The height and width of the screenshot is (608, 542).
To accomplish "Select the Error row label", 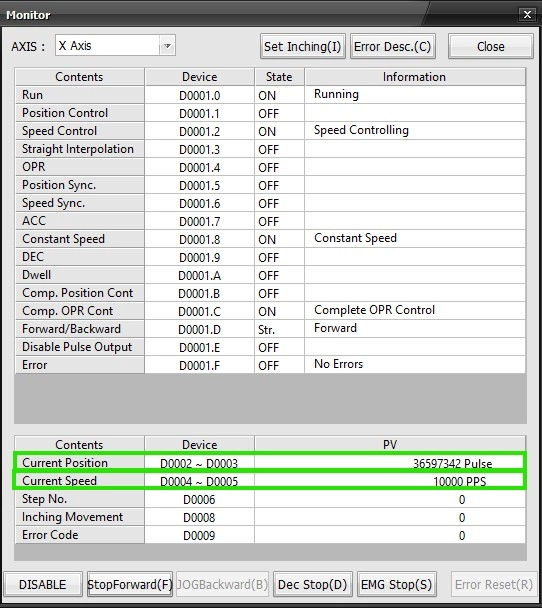I will point(80,365).
